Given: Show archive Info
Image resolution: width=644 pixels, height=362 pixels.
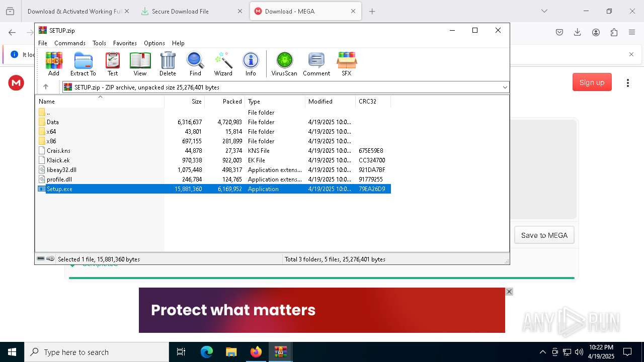Looking at the screenshot, I should click(251, 64).
